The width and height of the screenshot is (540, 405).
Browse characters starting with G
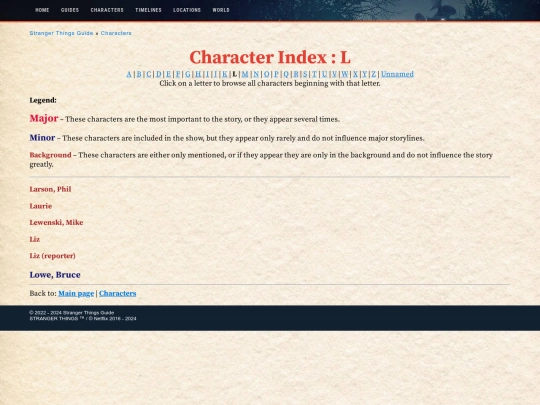pos(188,74)
